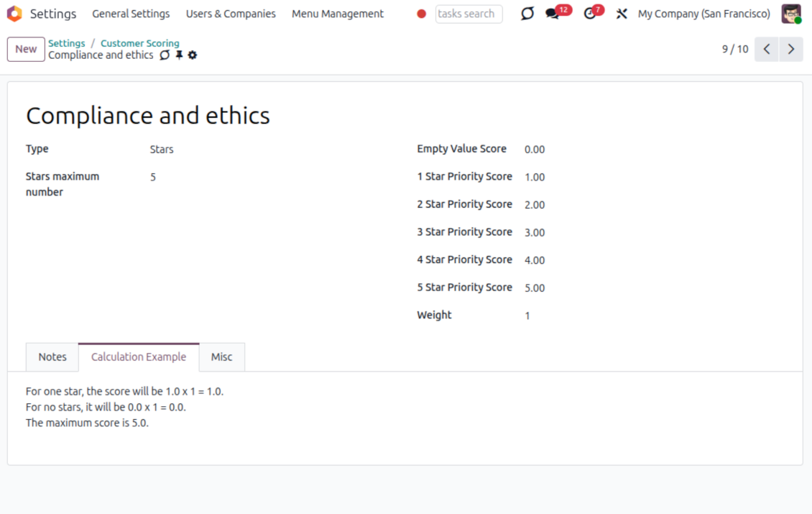Image resolution: width=812 pixels, height=514 pixels.
Task: Open the developer tools wrench icon
Action: (622, 14)
